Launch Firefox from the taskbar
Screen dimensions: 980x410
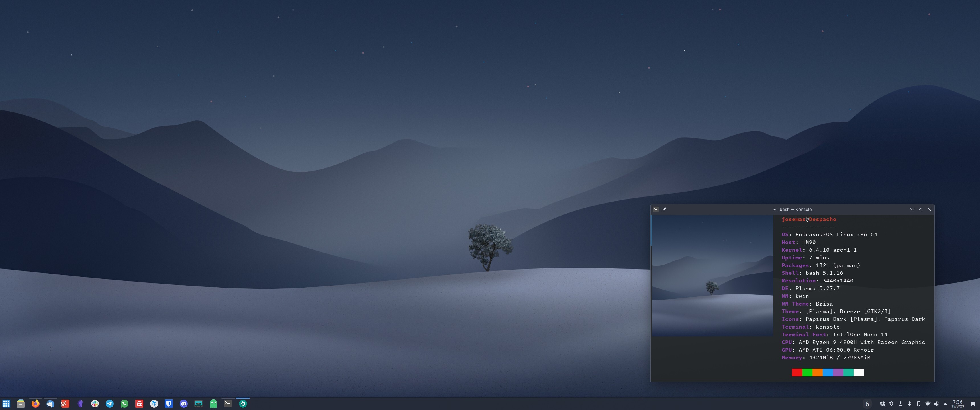tap(35, 403)
